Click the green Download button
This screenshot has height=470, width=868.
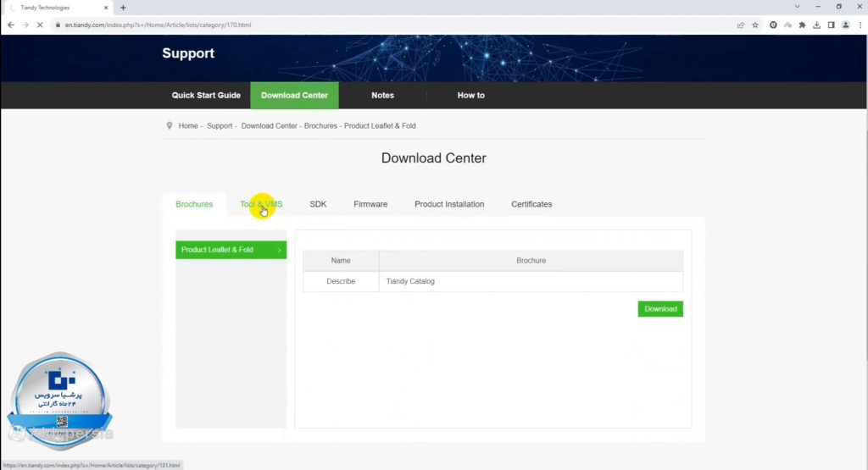click(x=660, y=309)
